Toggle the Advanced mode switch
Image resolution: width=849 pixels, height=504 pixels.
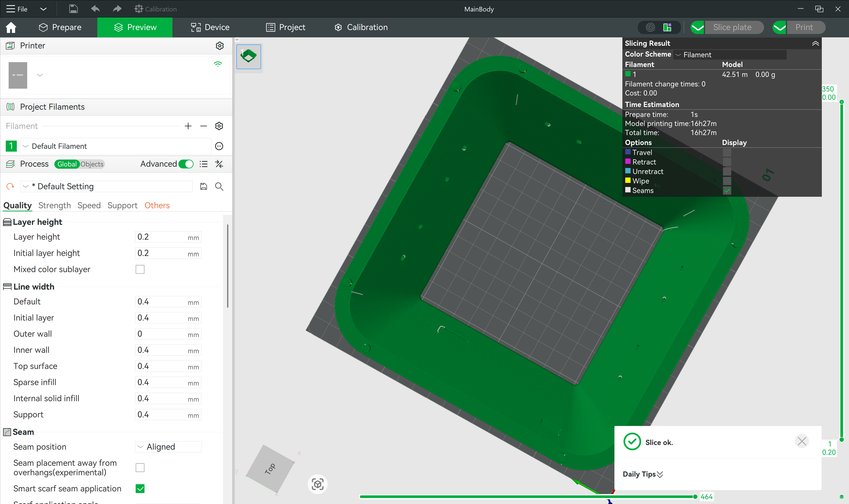[186, 164]
